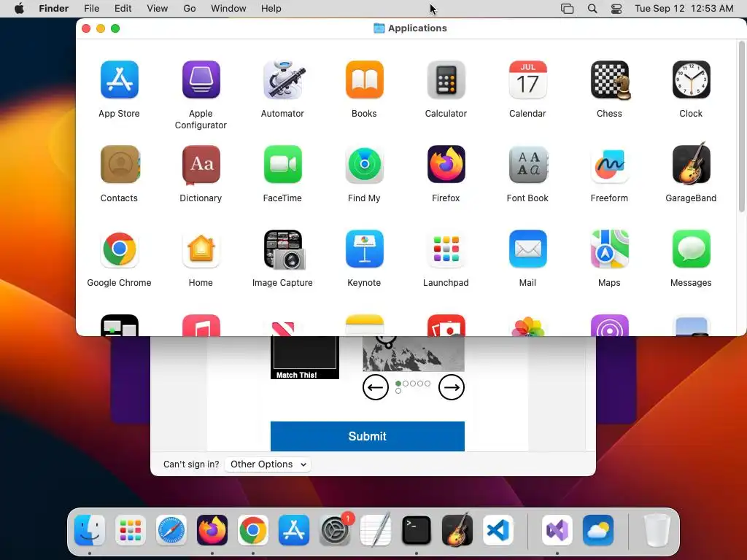Select the Mail app icon
This screenshot has height=560, width=747.
(527, 249)
